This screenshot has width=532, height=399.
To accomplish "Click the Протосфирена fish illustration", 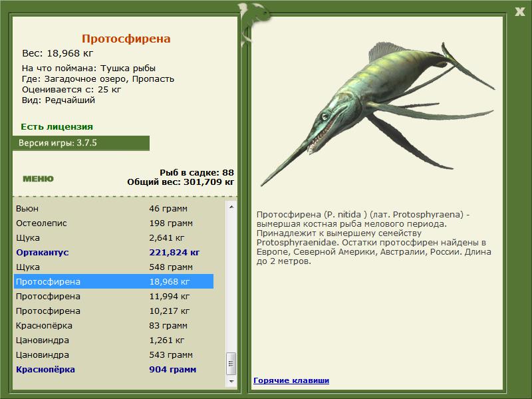I will (378, 114).
